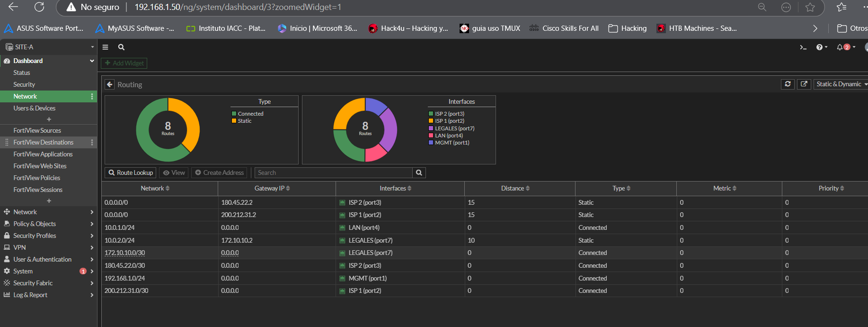
Task: Click the Add Widget button
Action: click(x=124, y=63)
